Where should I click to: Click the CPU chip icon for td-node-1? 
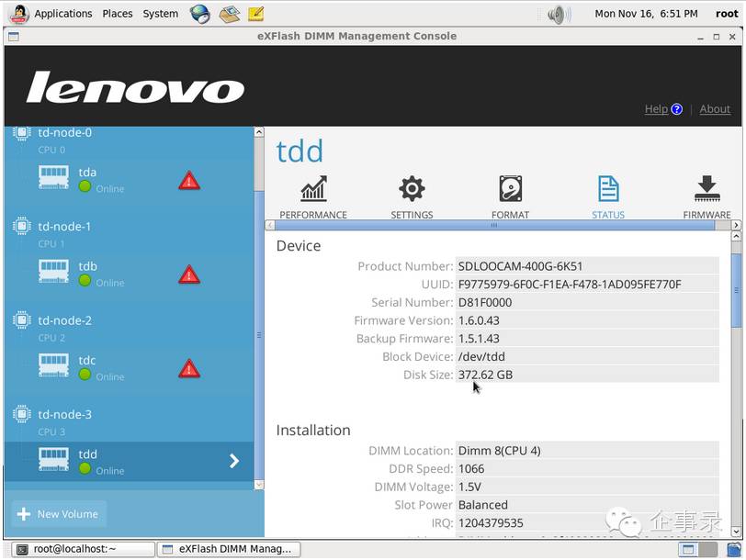[21, 226]
